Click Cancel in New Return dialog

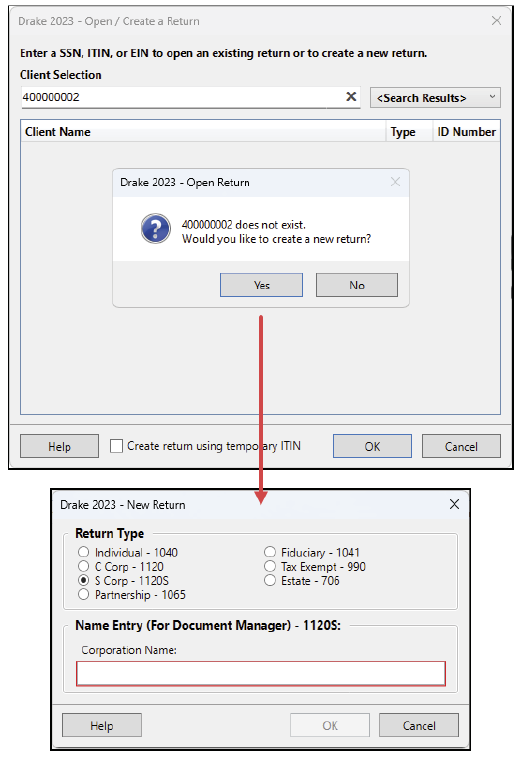tap(419, 725)
